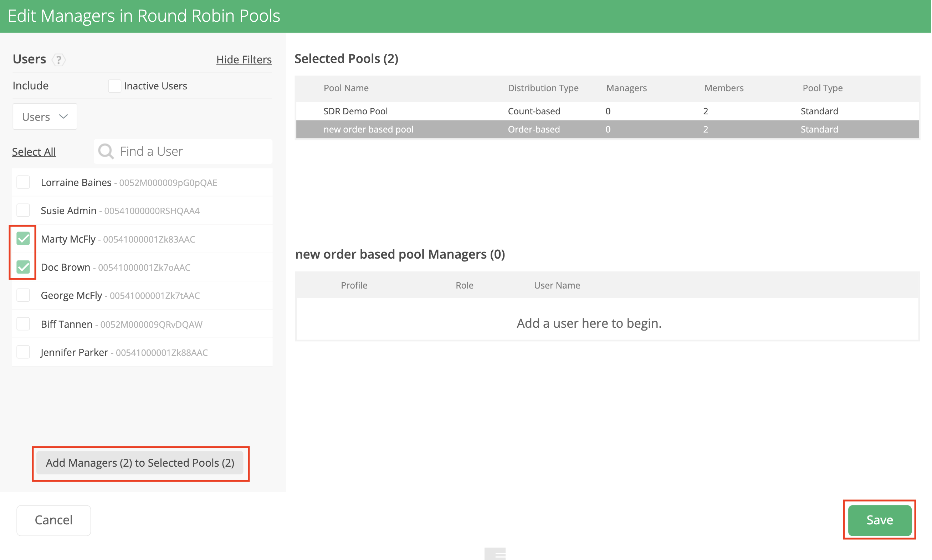Select Susie Admin checkbox

coord(24,210)
